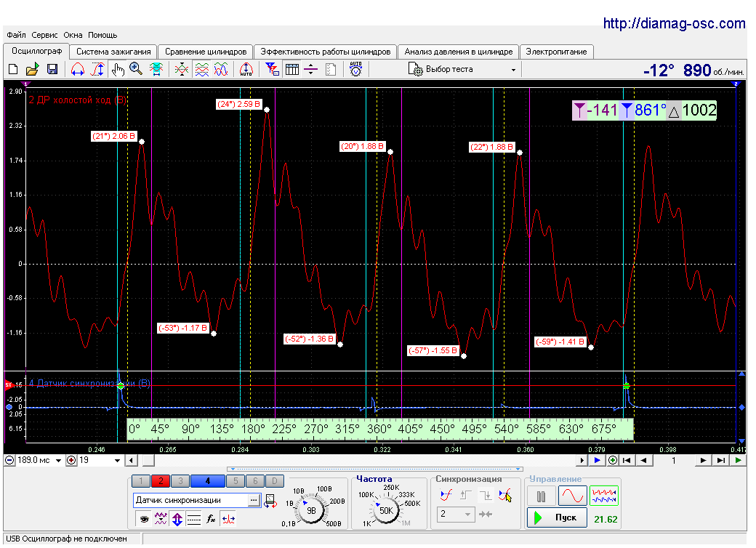Adjust the 9В voltage range knob
Viewport: 756px width, 548px height.
pyautogui.click(x=311, y=510)
